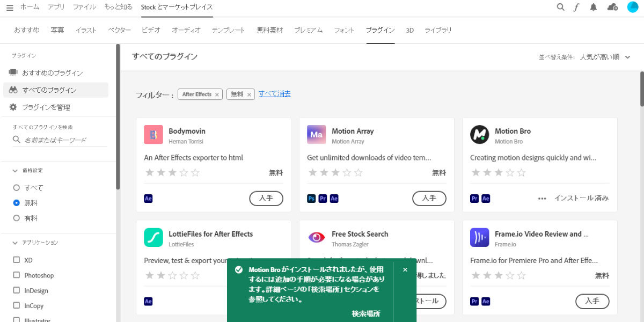Switch to the テンプレート tab
This screenshot has height=322, width=644.
tap(228, 30)
